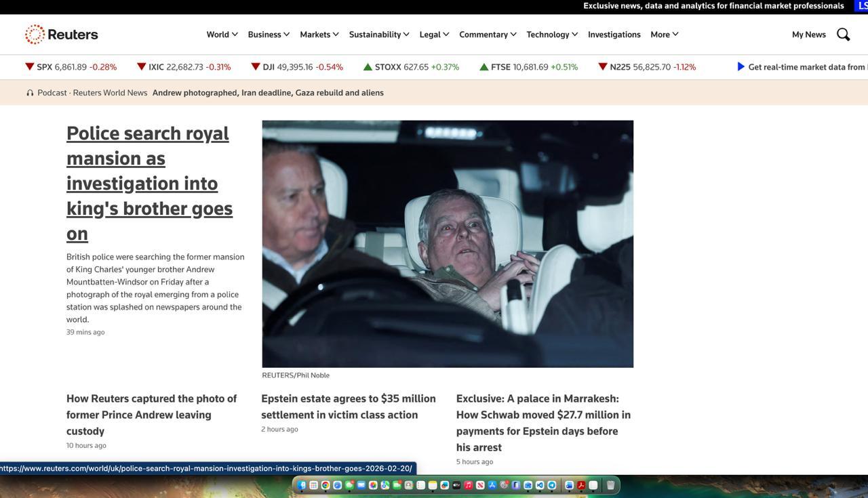
Task: Open the App Store from the dock
Action: coord(492,485)
